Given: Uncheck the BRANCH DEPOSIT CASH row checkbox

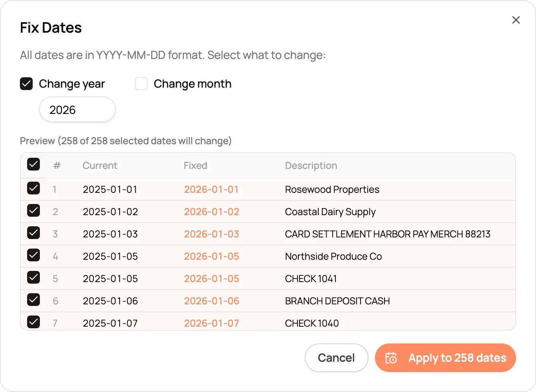Looking at the screenshot, I should pyautogui.click(x=33, y=300).
